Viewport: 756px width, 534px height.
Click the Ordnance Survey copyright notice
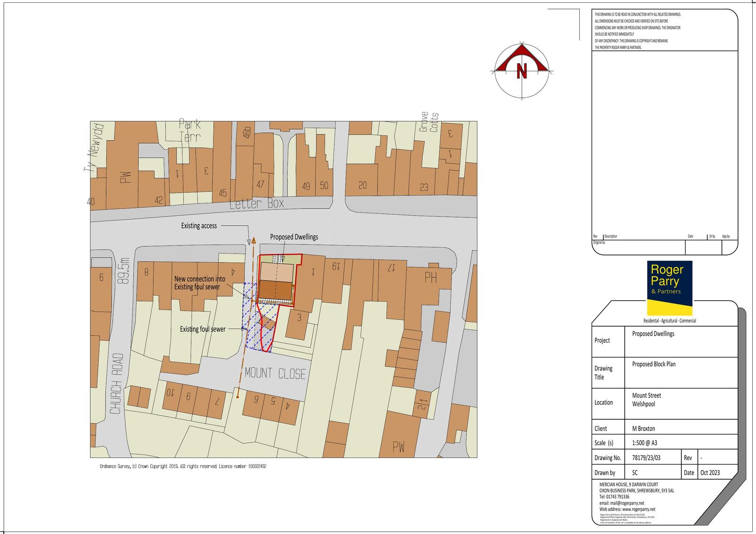(183, 466)
